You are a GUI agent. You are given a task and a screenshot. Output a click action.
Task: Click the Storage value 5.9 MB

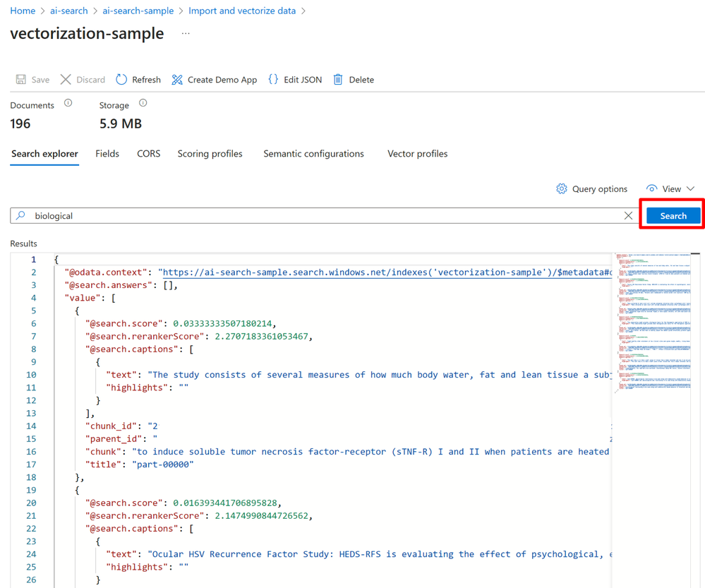121,124
